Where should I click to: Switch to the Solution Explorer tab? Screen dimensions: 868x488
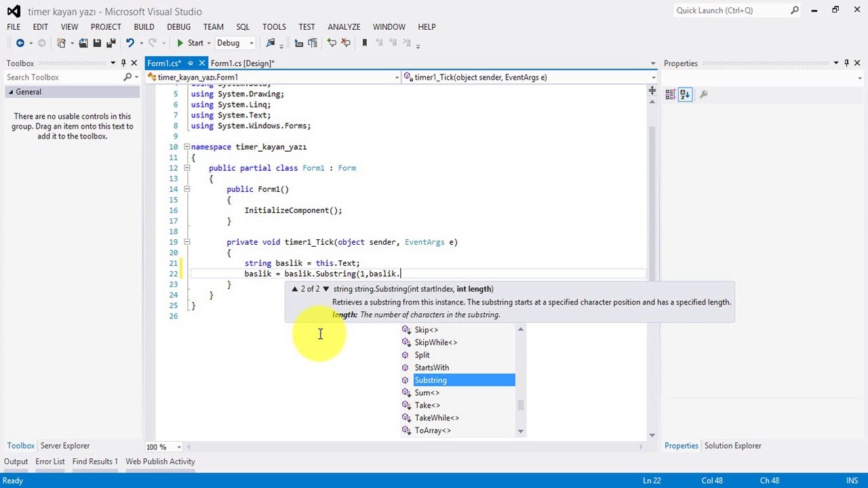coord(732,446)
